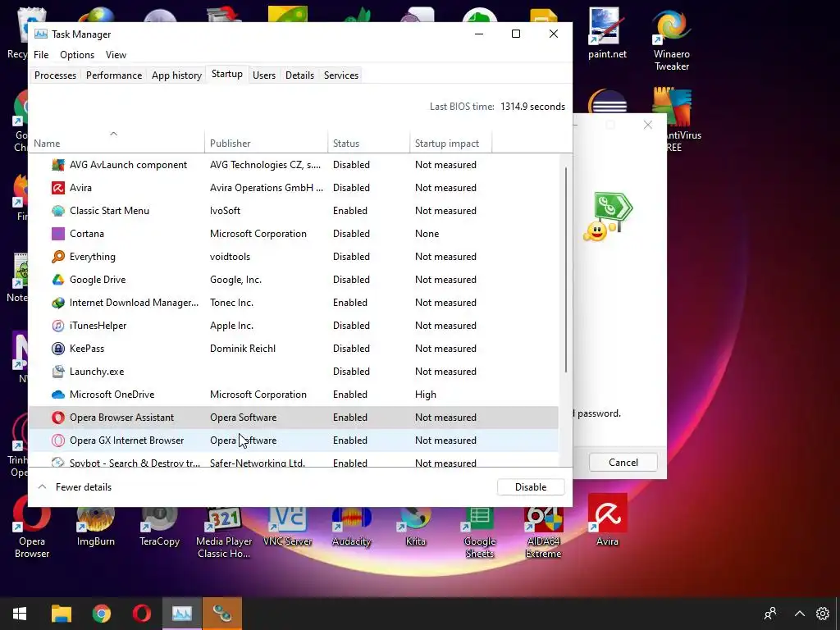Switch to the App history tab
Viewport: 840px width, 630px height.
click(x=177, y=75)
